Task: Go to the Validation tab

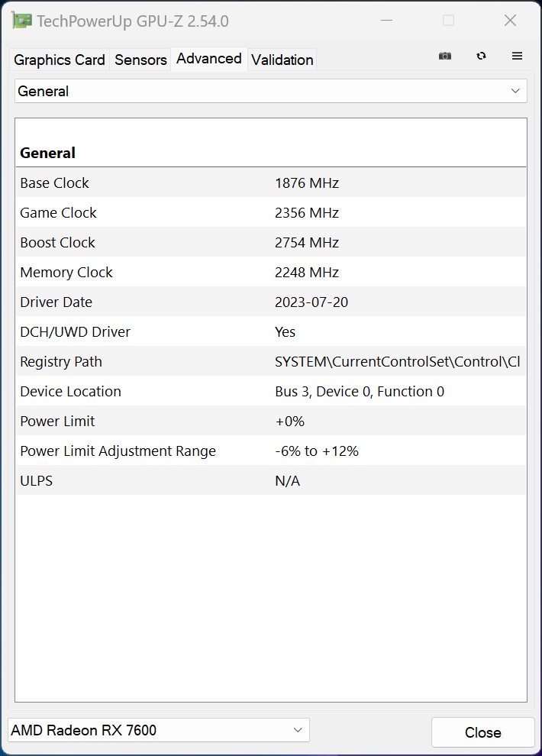Action: coord(282,60)
